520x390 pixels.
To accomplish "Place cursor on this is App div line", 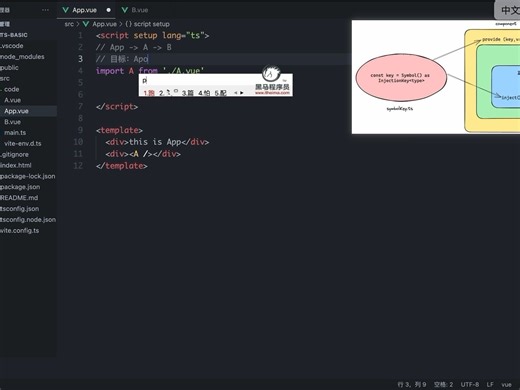I will point(157,142).
